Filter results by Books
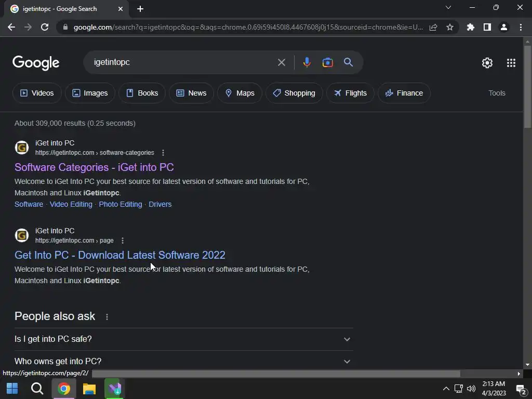This screenshot has width=532, height=399. [142, 93]
